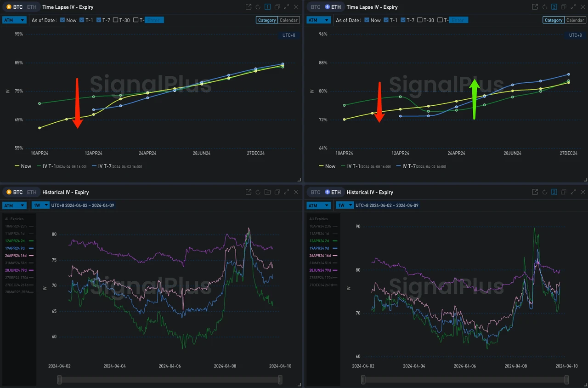The width and height of the screenshot is (588, 388).
Task: Click the date range slider handle under BTC Historical IV
Action: coord(59,379)
